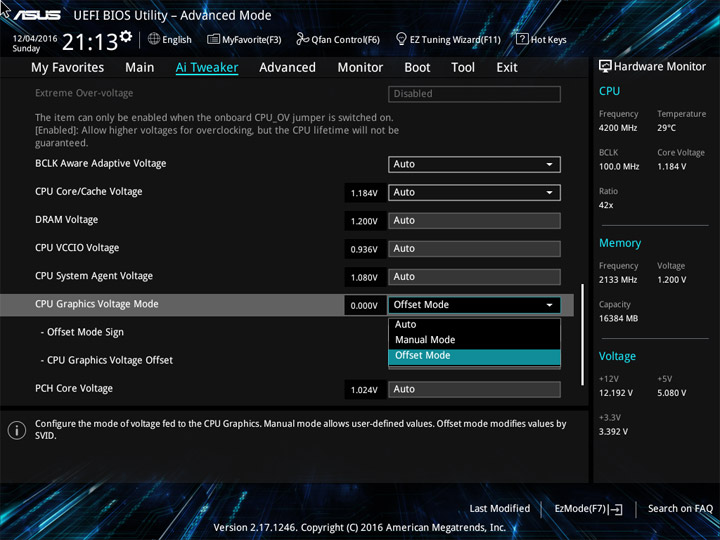
Task: Switch to the Boot tab
Action: tap(417, 68)
